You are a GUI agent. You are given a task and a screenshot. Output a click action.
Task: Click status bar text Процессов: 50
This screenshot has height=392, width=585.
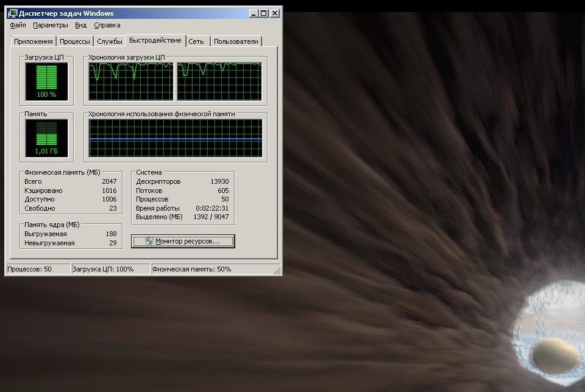pyautogui.click(x=29, y=269)
